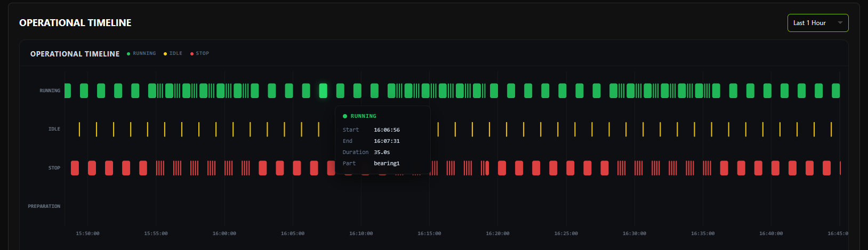Click the 16:20:00 time axis label
This screenshot has width=868, height=250.
click(497, 233)
